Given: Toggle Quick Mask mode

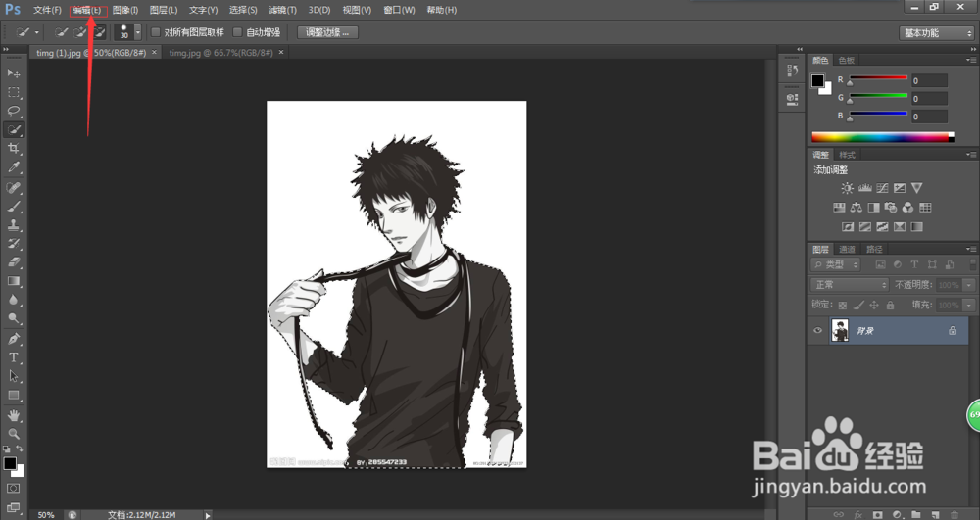Looking at the screenshot, I should [13, 488].
